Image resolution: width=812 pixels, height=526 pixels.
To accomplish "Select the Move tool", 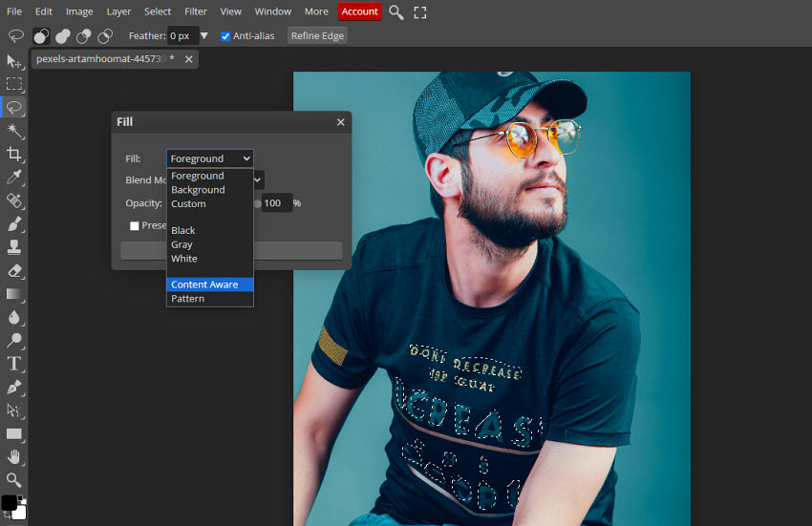I will coord(14,61).
